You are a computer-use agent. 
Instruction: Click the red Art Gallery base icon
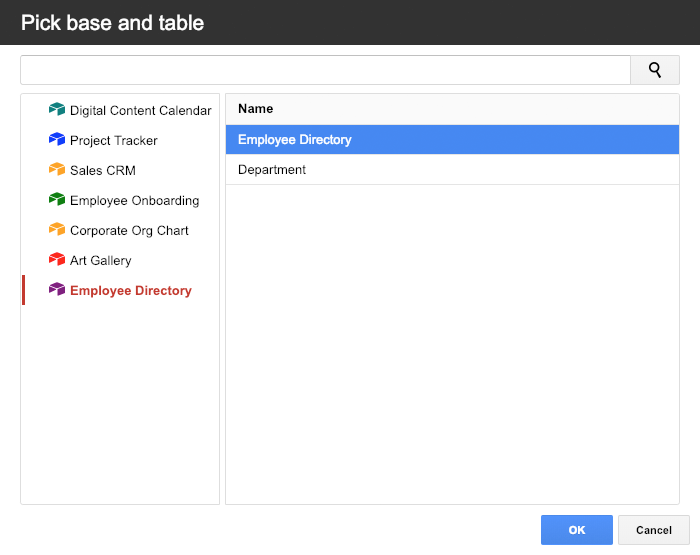(x=57, y=259)
